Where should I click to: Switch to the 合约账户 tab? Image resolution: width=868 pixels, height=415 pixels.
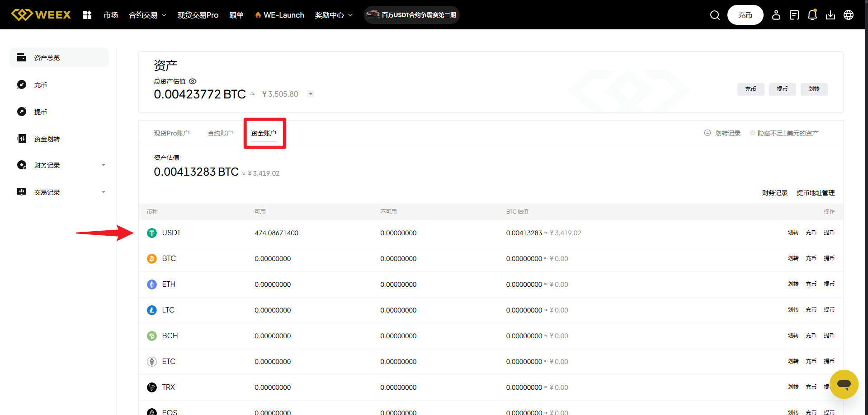[x=220, y=133]
